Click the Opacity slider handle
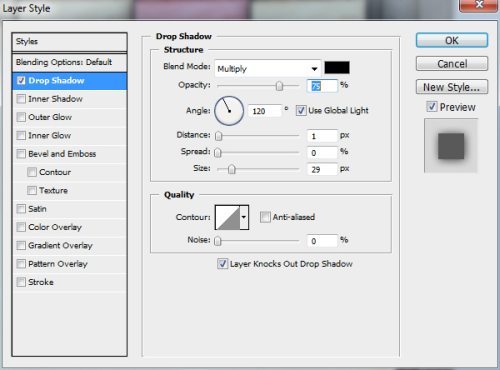500x370 pixels. click(279, 86)
